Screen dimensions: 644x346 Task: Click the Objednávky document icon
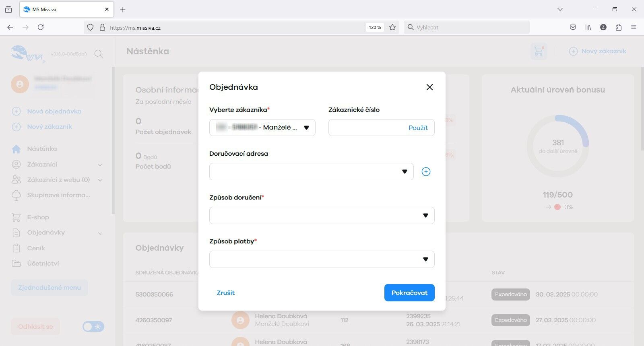pyautogui.click(x=16, y=233)
